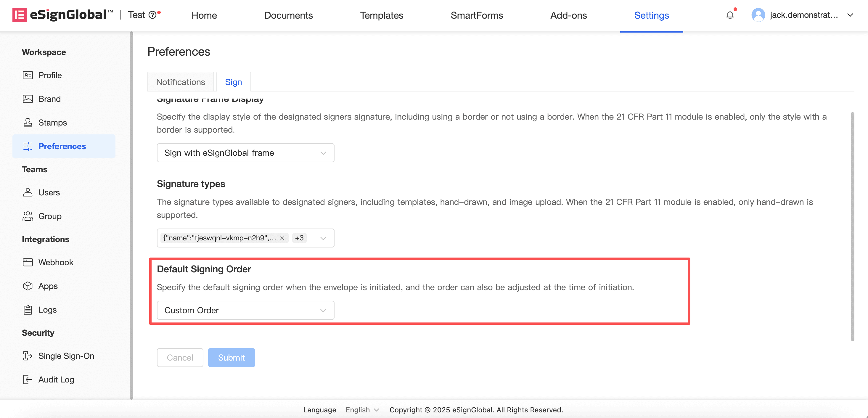Switch to the Notifications tab
The height and width of the screenshot is (418, 868).
[x=181, y=82]
